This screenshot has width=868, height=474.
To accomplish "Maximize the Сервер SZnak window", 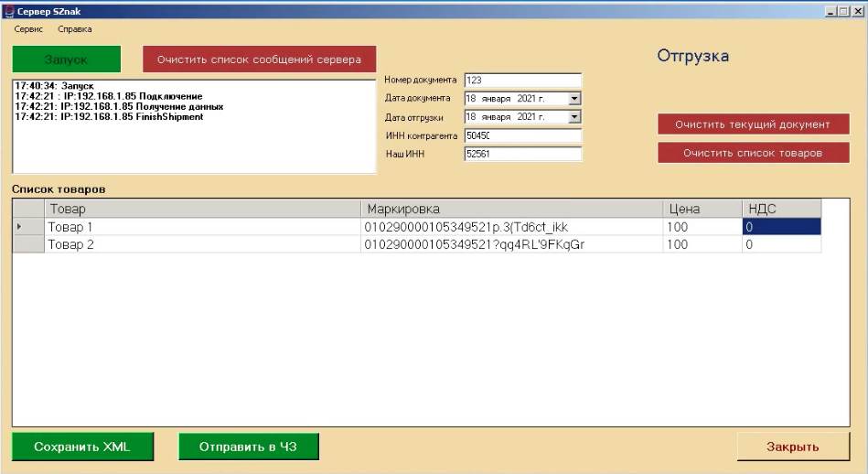I will 843,11.
